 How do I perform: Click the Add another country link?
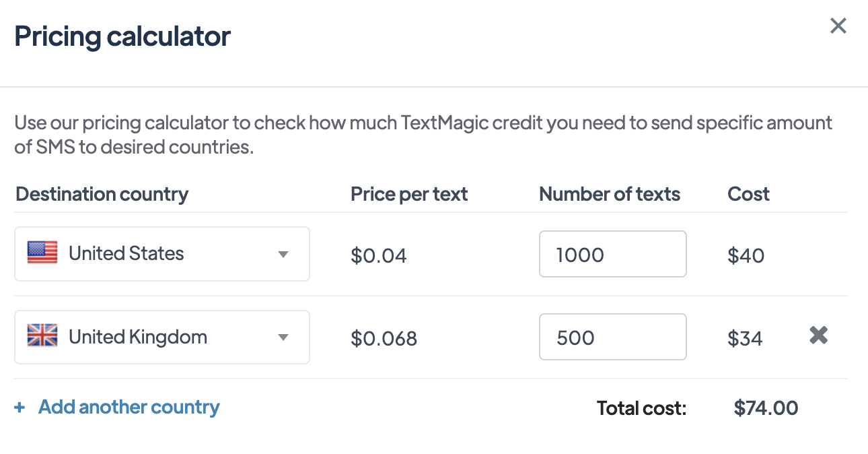tap(129, 408)
